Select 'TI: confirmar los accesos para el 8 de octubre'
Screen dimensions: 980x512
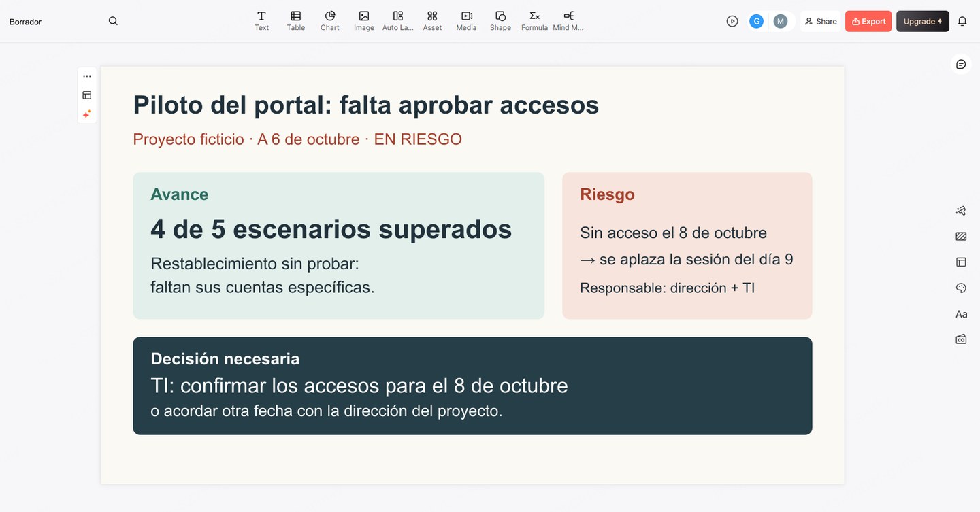[x=359, y=386]
